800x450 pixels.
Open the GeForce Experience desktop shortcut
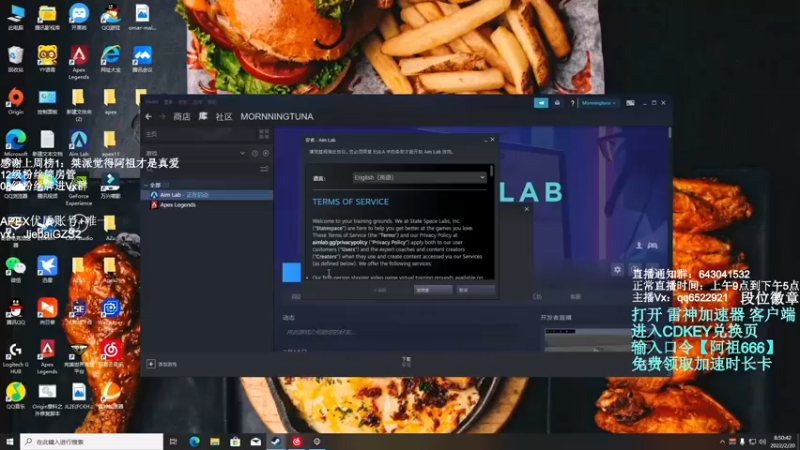[x=79, y=191]
